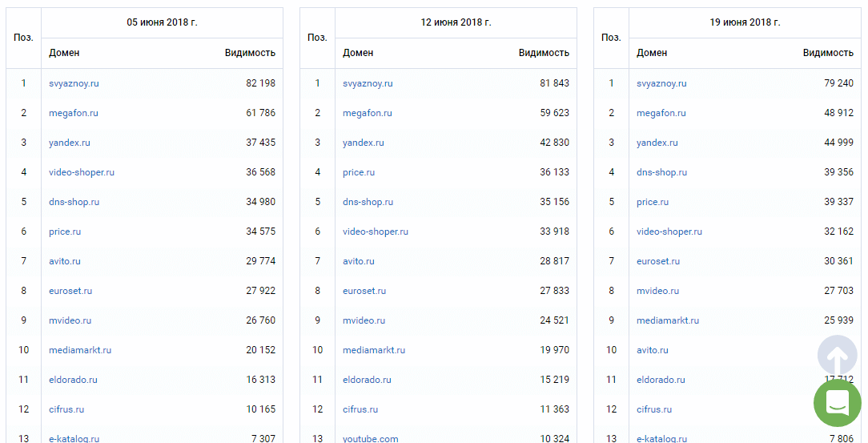Open video-shoper.ru link in 19 июня table
Screen dimensions: 868x443
tap(669, 232)
